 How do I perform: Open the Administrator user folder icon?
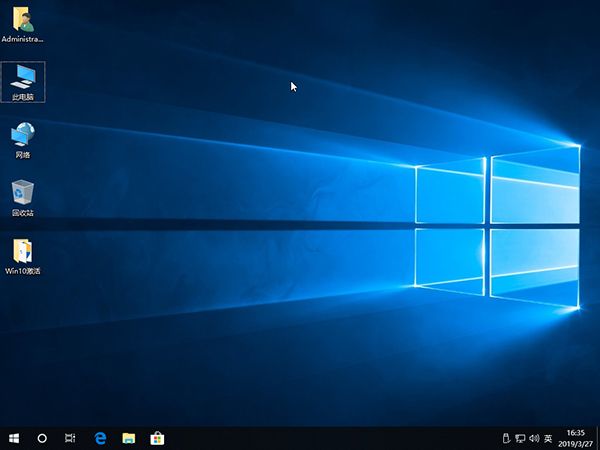(x=22, y=20)
